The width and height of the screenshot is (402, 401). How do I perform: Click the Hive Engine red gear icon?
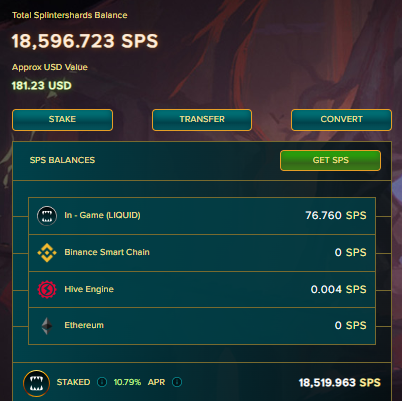[x=47, y=289]
